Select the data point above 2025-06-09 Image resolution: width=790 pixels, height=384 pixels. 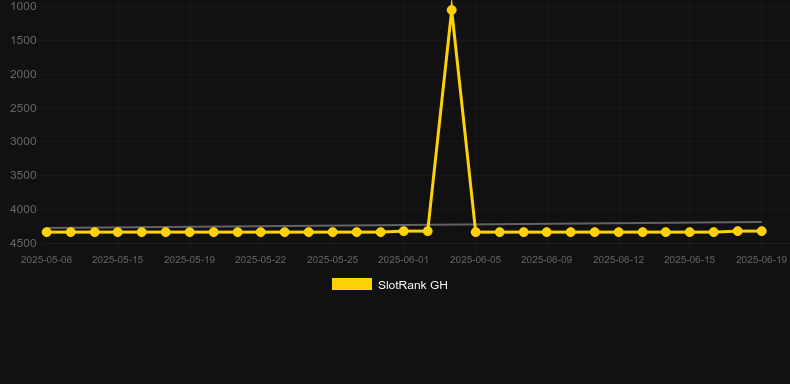click(547, 232)
